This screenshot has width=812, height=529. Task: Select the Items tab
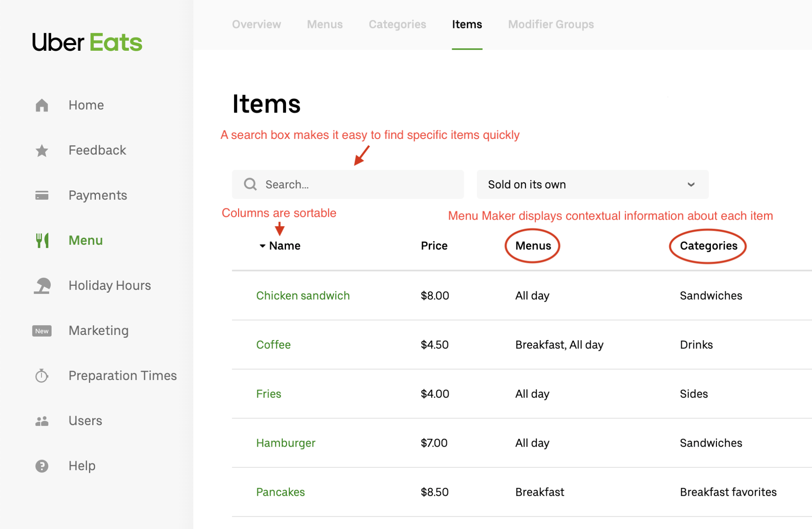pos(467,24)
